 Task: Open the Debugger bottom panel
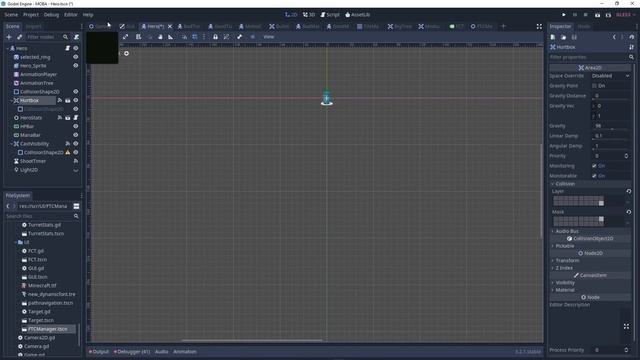tap(132, 351)
